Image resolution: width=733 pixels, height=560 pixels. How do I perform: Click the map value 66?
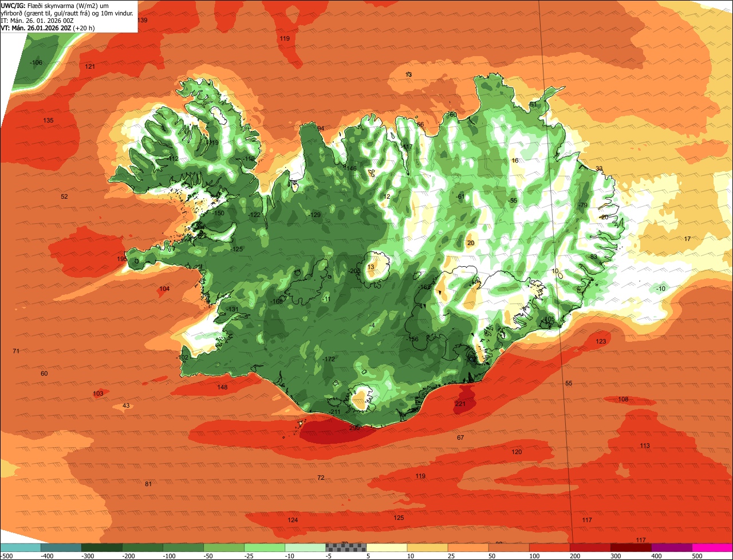click(420, 124)
